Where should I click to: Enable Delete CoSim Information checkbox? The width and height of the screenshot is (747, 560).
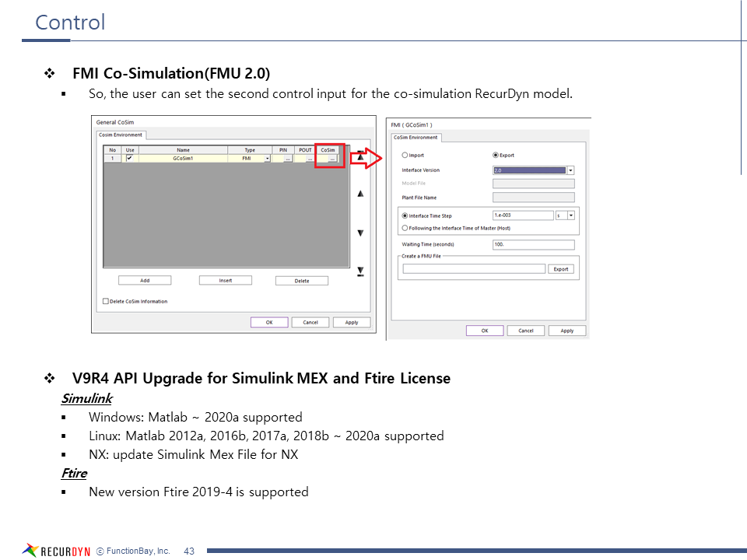tap(106, 301)
